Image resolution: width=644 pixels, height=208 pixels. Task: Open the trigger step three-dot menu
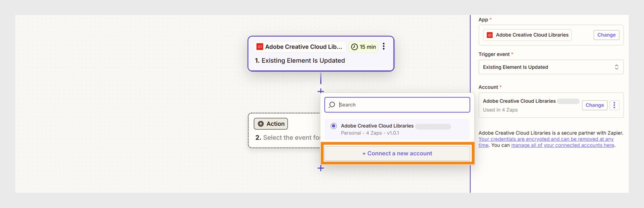pyautogui.click(x=384, y=47)
